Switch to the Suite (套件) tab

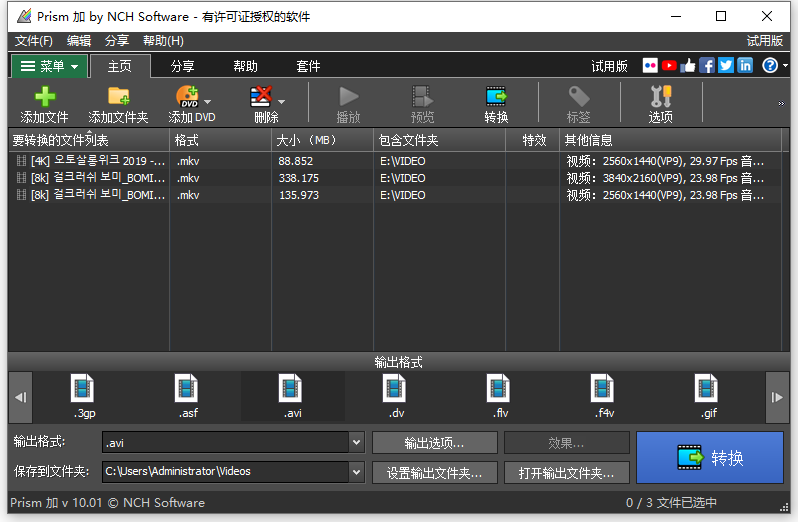(x=308, y=66)
